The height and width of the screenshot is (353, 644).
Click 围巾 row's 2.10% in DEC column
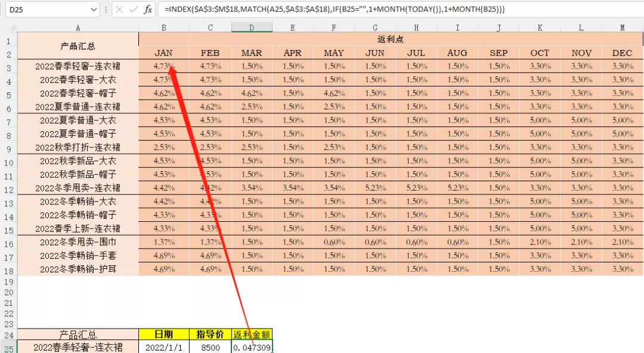click(x=622, y=242)
